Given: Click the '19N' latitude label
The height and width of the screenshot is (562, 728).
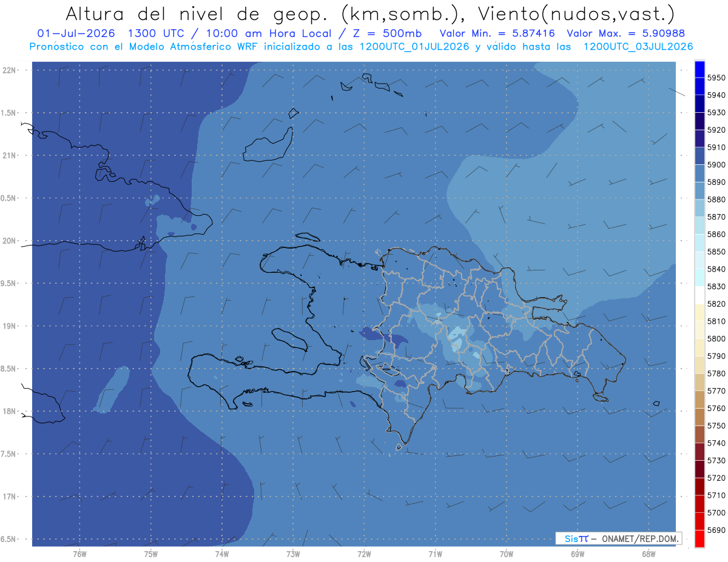Looking at the screenshot, I should tap(10, 326).
